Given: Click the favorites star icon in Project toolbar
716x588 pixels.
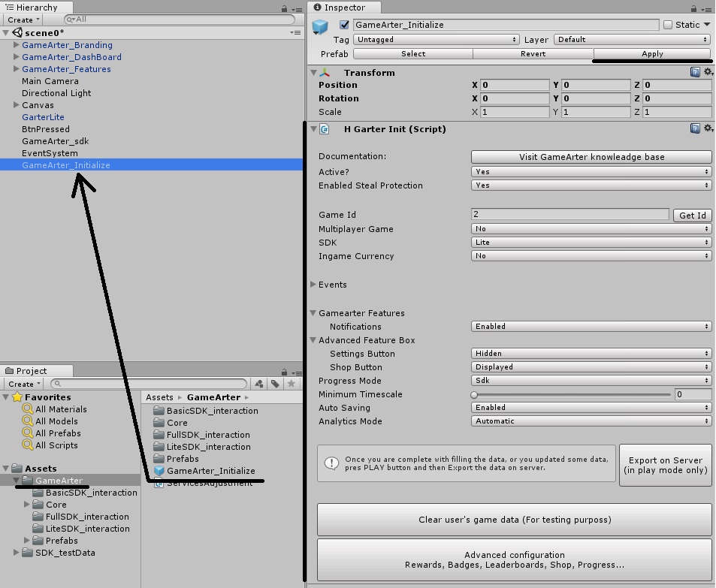Looking at the screenshot, I should 292,384.
